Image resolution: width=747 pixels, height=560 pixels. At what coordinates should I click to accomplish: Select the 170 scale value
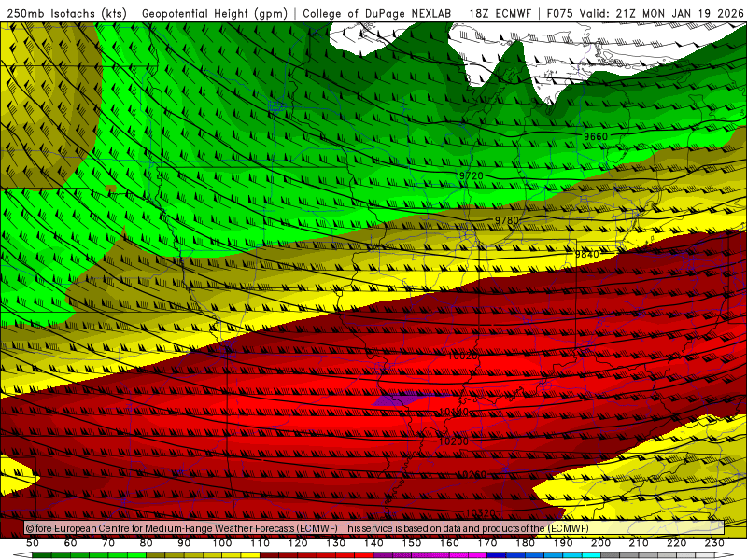pos(487,543)
